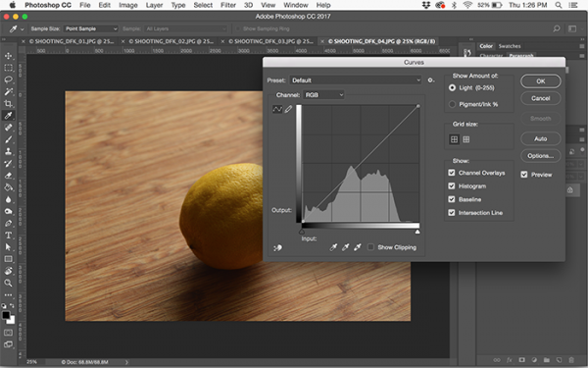Click OK in Curves dialog

tap(540, 81)
